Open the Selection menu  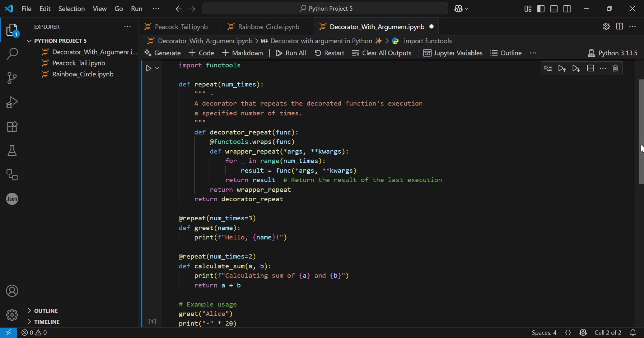click(71, 8)
